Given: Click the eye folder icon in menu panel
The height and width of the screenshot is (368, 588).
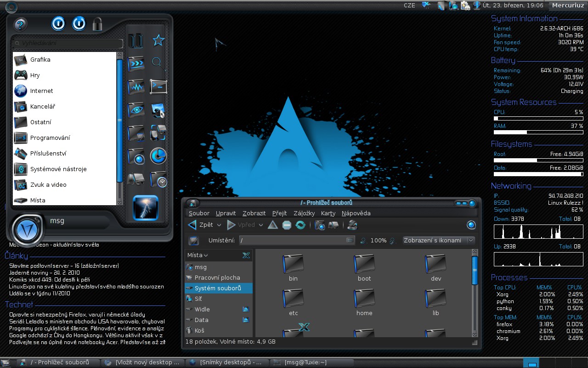Looking at the screenshot, I should tap(136, 109).
